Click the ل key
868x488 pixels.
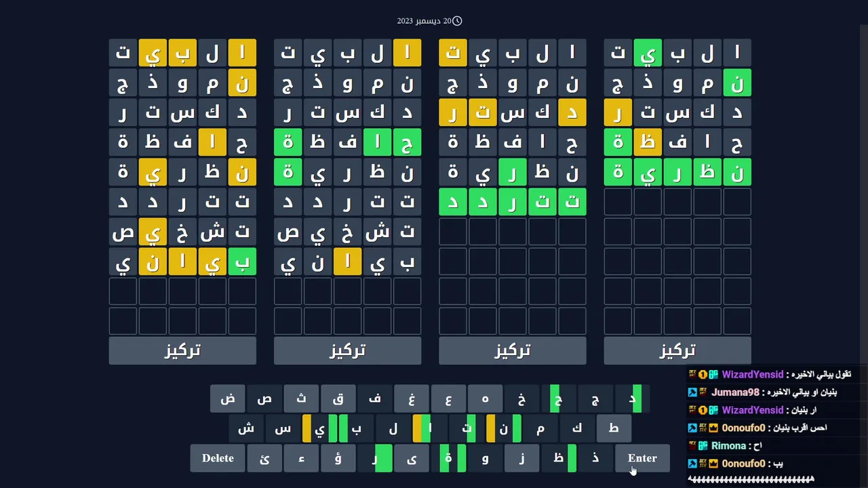pos(393,428)
